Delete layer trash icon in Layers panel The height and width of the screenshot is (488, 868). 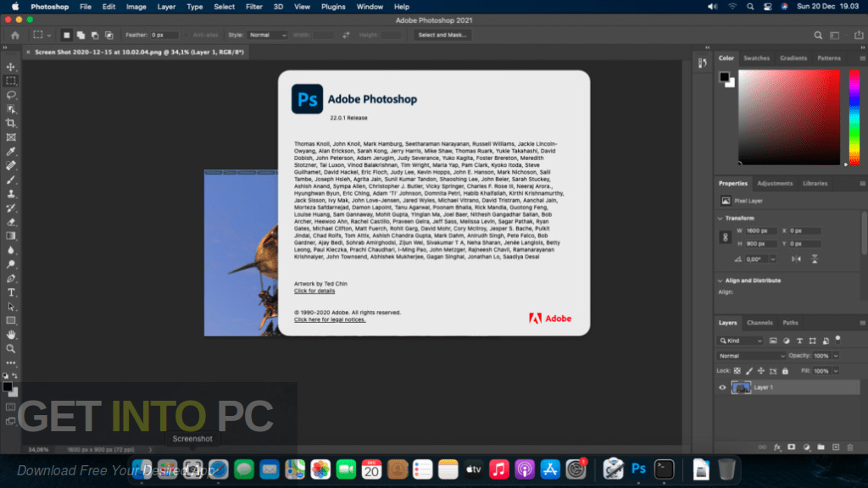pos(850,447)
